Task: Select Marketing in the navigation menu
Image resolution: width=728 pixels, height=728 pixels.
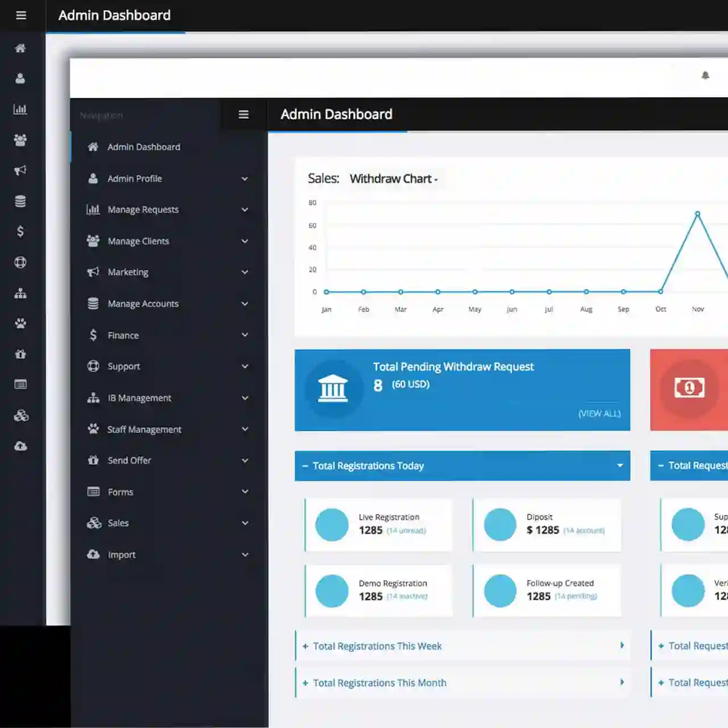Action: tap(128, 272)
